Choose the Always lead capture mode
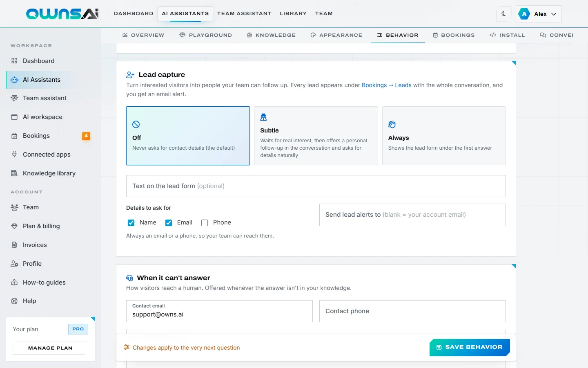The width and height of the screenshot is (588, 368). (444, 136)
